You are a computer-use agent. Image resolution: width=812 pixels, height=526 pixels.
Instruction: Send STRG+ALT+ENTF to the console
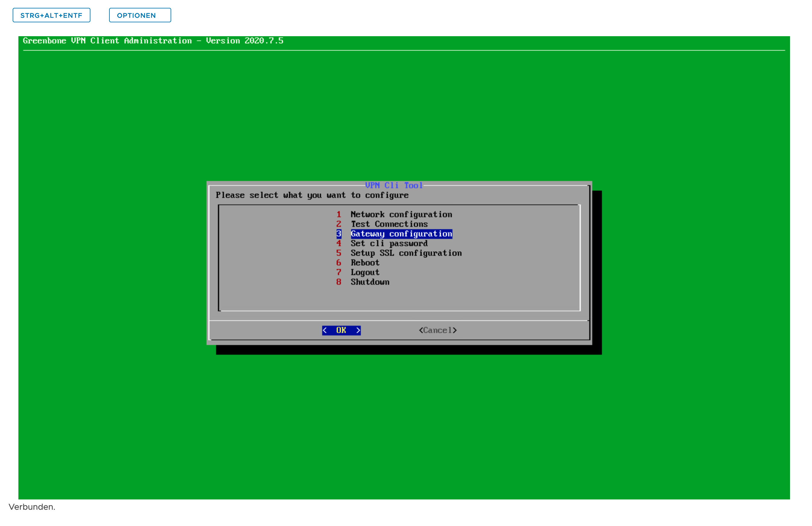pyautogui.click(x=51, y=15)
